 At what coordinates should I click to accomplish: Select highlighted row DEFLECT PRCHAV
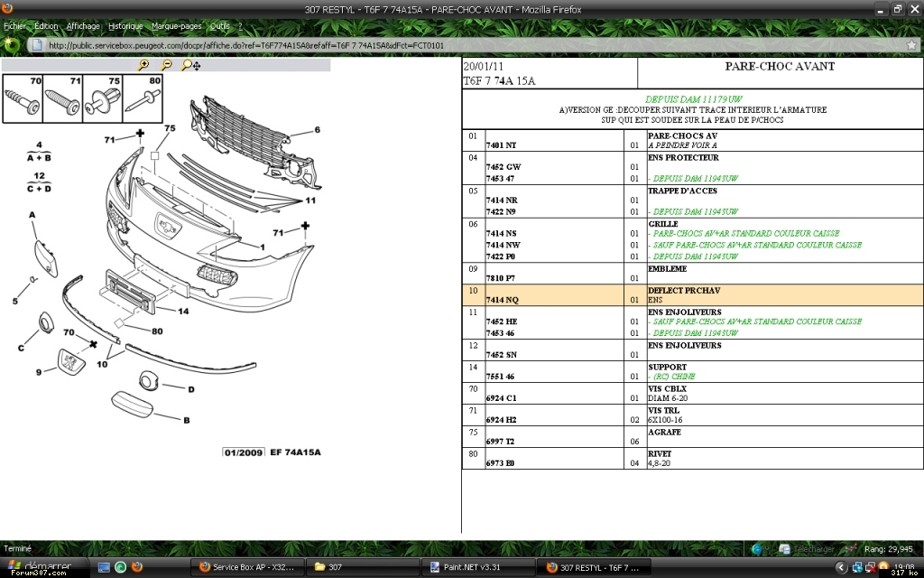[692, 295]
